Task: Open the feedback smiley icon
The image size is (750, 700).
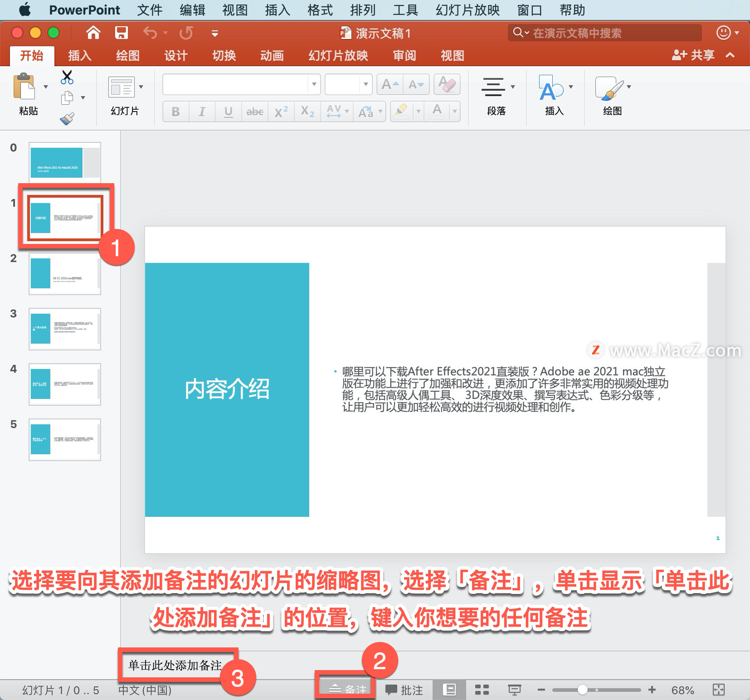Action: pos(724,33)
